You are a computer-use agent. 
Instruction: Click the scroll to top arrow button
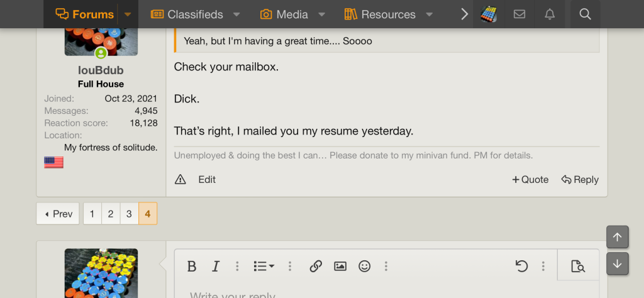pos(617,237)
